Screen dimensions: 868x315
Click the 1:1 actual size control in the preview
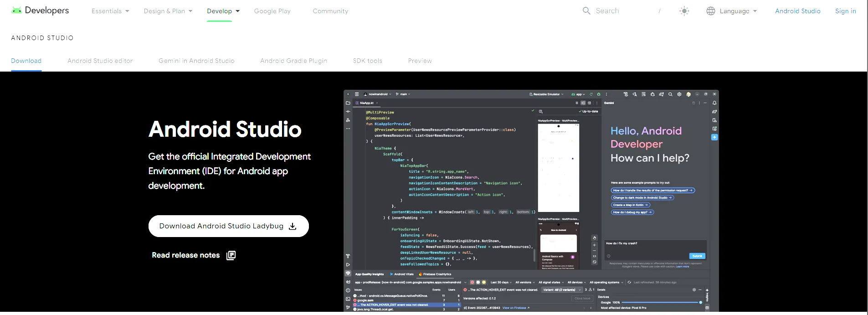594,256
